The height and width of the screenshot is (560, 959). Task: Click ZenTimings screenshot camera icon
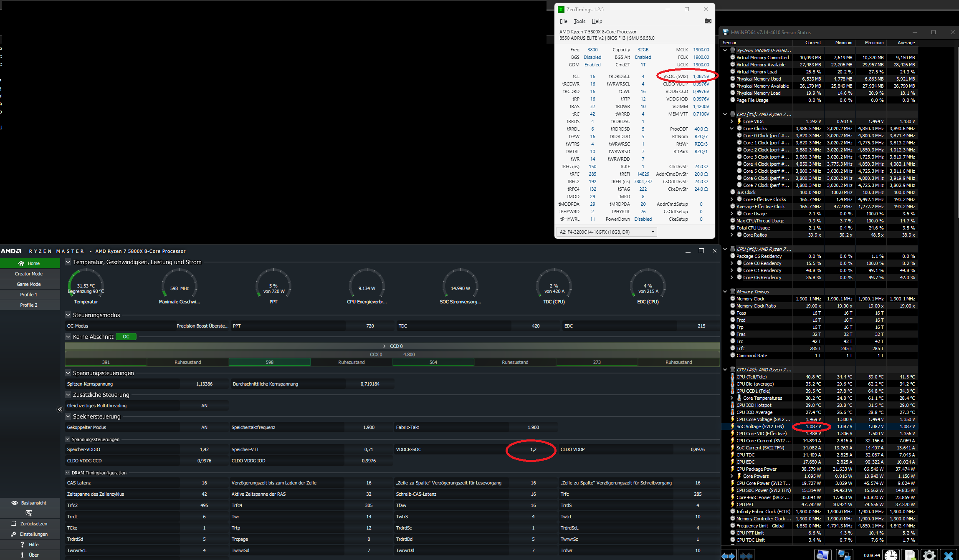708,21
